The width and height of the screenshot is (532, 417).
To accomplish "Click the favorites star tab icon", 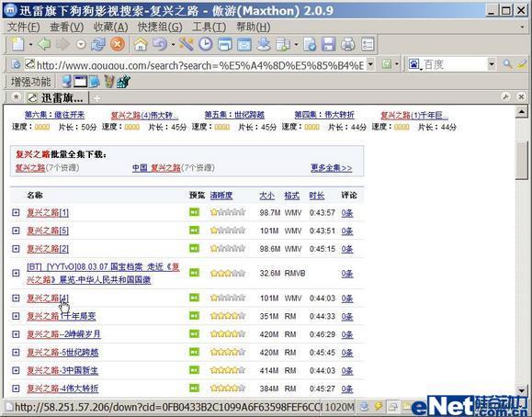I will tap(16, 97).
